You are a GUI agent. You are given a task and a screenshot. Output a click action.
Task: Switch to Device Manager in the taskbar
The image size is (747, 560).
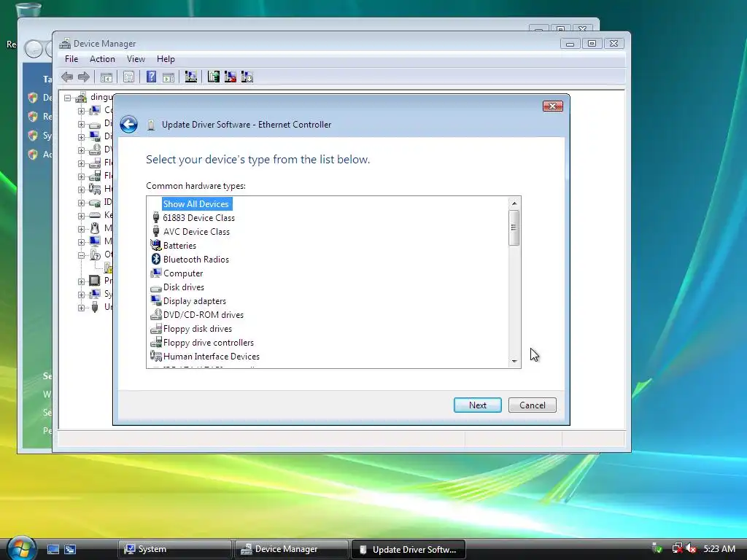[292, 549]
